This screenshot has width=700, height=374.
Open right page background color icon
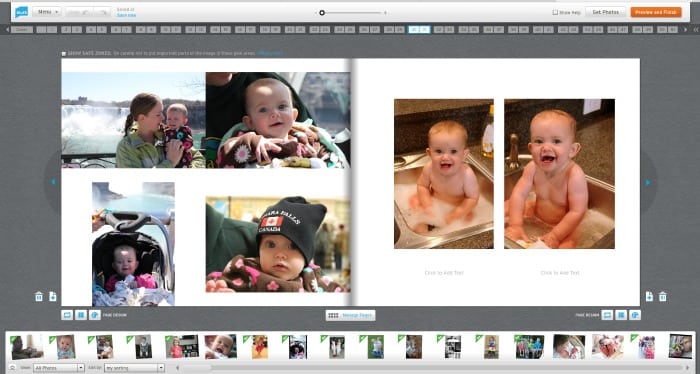[635, 315]
